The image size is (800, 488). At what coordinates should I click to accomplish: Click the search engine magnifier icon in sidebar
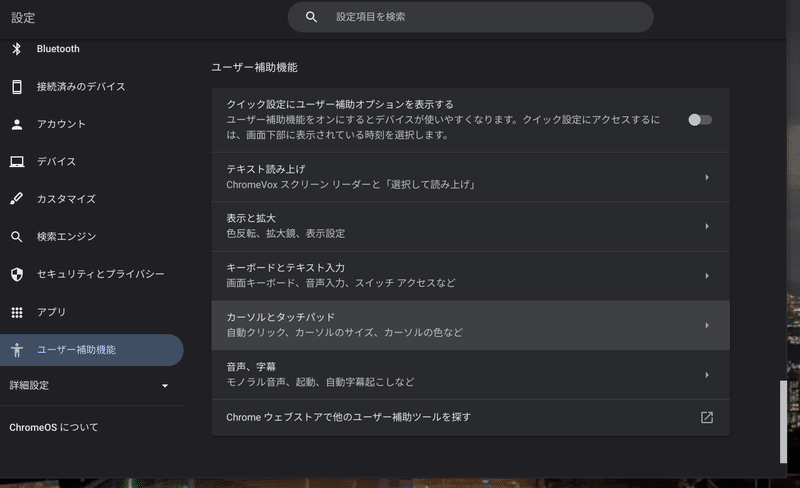(16, 237)
